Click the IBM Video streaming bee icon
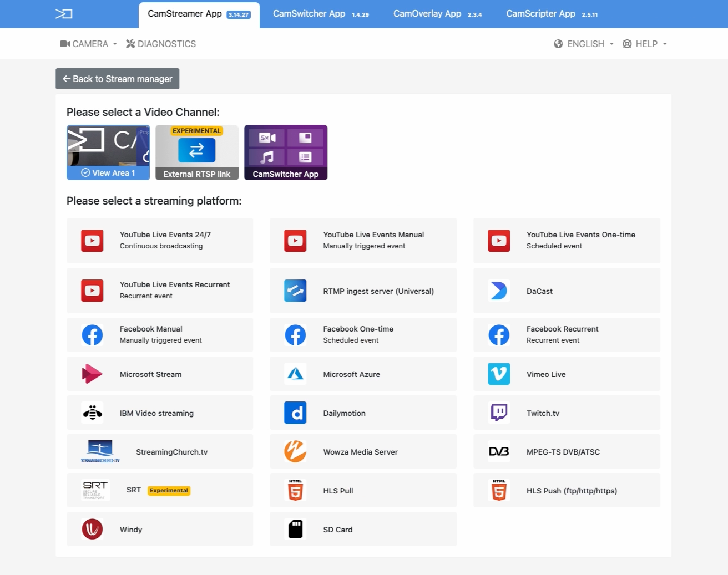Viewport: 728px width, 575px height. click(92, 413)
